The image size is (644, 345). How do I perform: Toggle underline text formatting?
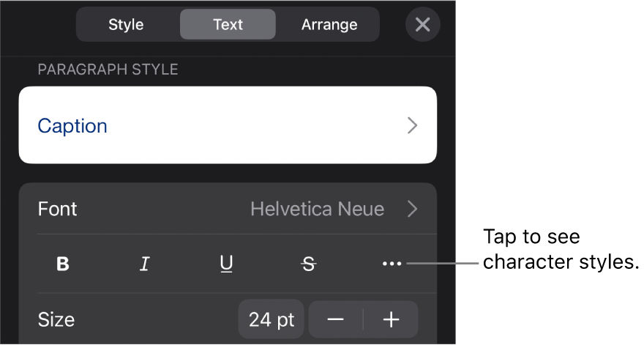227,264
